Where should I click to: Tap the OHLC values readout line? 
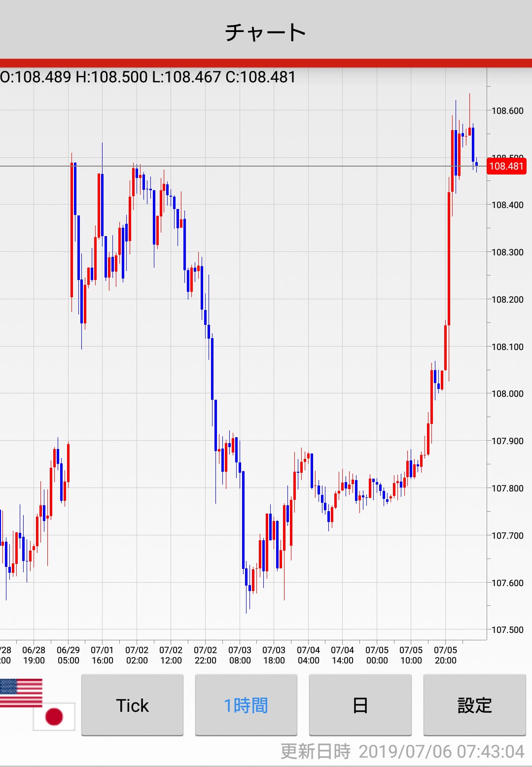(148, 77)
